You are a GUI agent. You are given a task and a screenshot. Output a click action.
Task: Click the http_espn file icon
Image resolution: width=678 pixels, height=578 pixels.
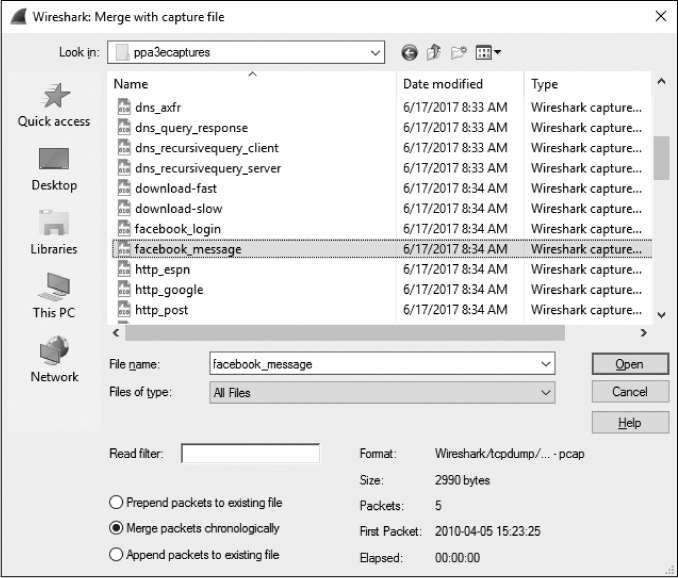coord(124,269)
